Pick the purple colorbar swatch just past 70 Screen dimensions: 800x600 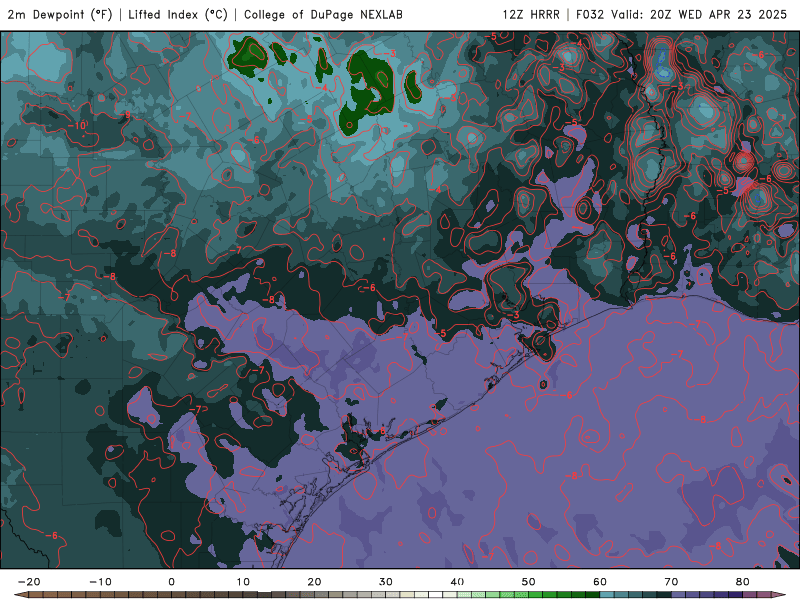pyautogui.click(x=679, y=595)
